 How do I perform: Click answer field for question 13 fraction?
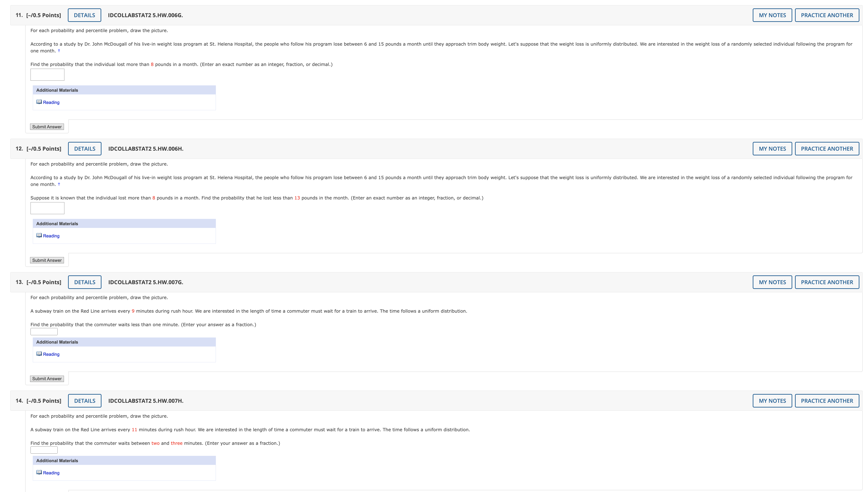pyautogui.click(x=44, y=332)
